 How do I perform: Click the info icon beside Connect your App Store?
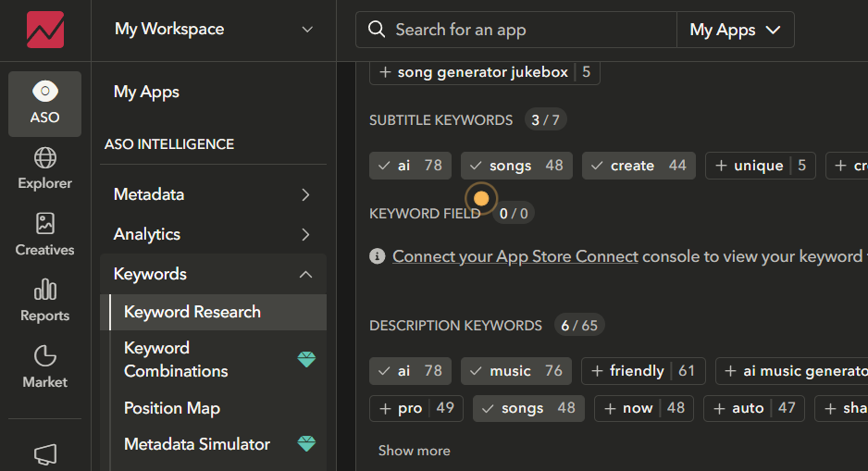(x=378, y=256)
